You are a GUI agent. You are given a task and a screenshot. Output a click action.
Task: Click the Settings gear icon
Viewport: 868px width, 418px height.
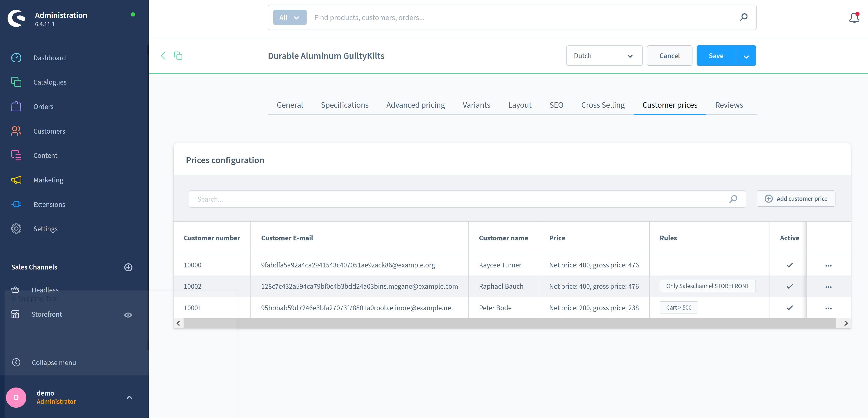tap(16, 228)
